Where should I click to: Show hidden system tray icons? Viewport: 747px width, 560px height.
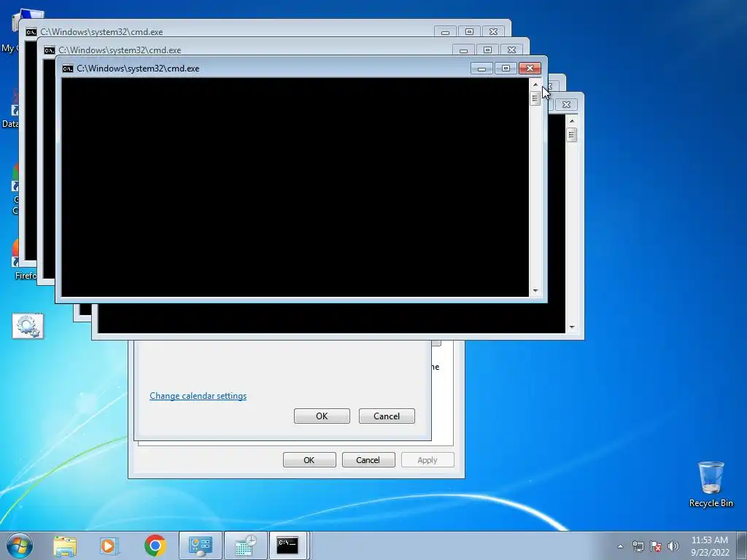pyautogui.click(x=620, y=546)
